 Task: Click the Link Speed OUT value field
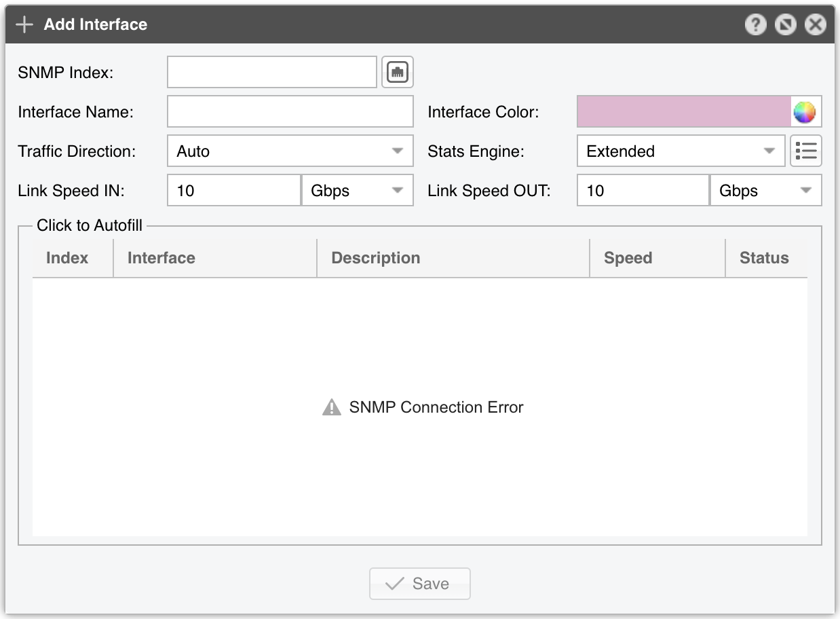pos(643,190)
